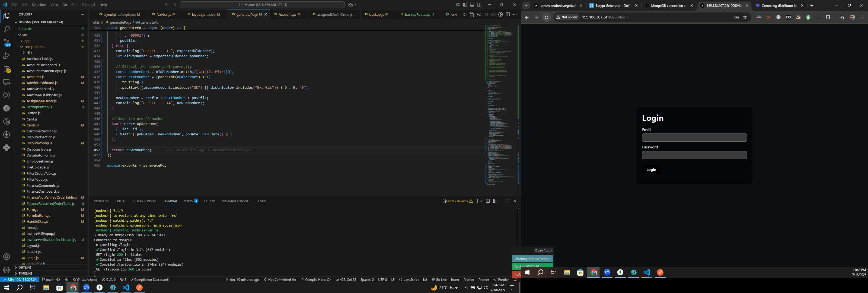Switch to the Bcrypt Generator Chrome tab
The height and width of the screenshot is (293, 868).
point(613,5)
